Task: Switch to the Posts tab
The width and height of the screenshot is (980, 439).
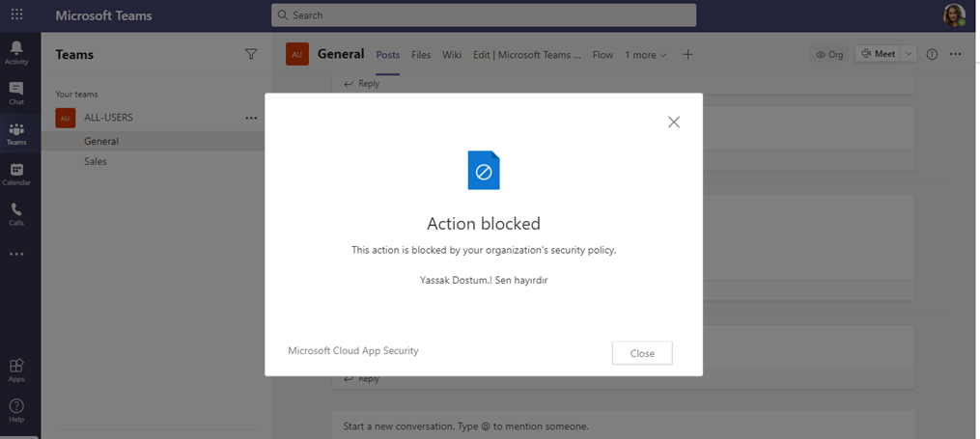Action: tap(387, 55)
